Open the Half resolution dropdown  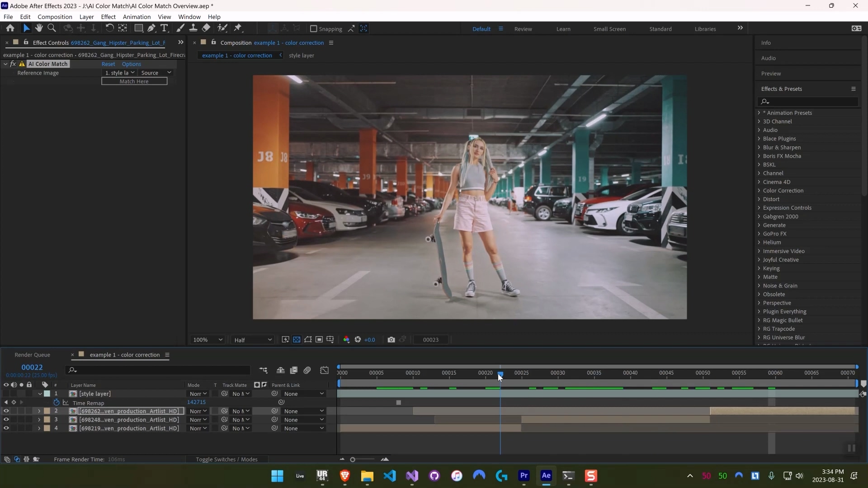pos(253,340)
